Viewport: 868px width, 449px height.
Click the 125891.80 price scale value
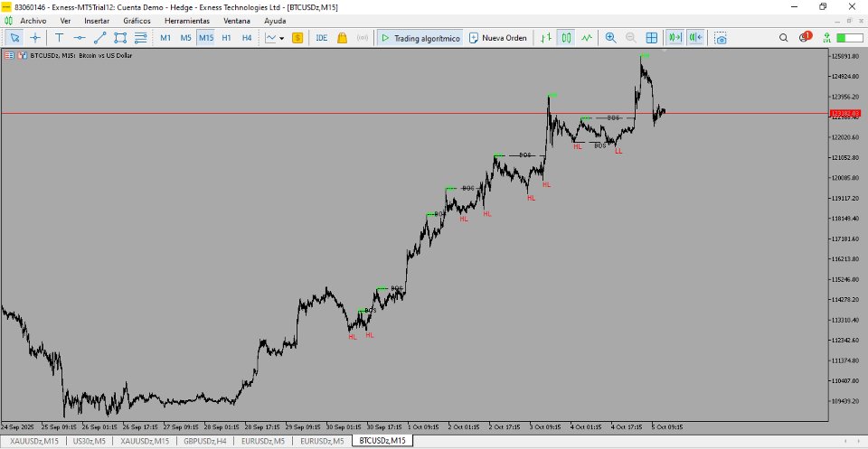click(845, 56)
